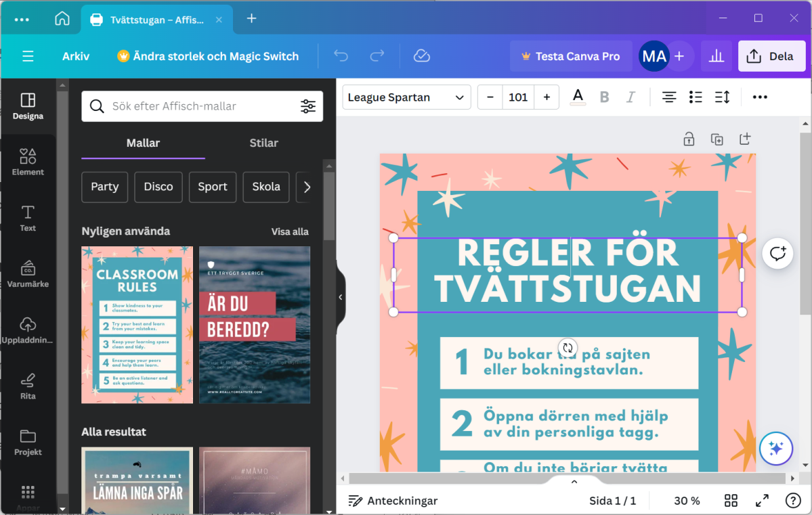Collapse the templates side panel
Image resolution: width=812 pixels, height=515 pixels.
(339, 296)
